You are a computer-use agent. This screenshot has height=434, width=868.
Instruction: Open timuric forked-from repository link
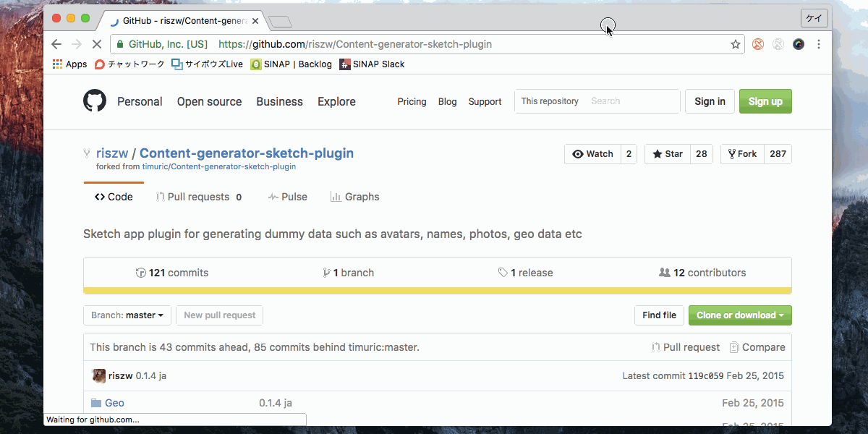coord(219,166)
